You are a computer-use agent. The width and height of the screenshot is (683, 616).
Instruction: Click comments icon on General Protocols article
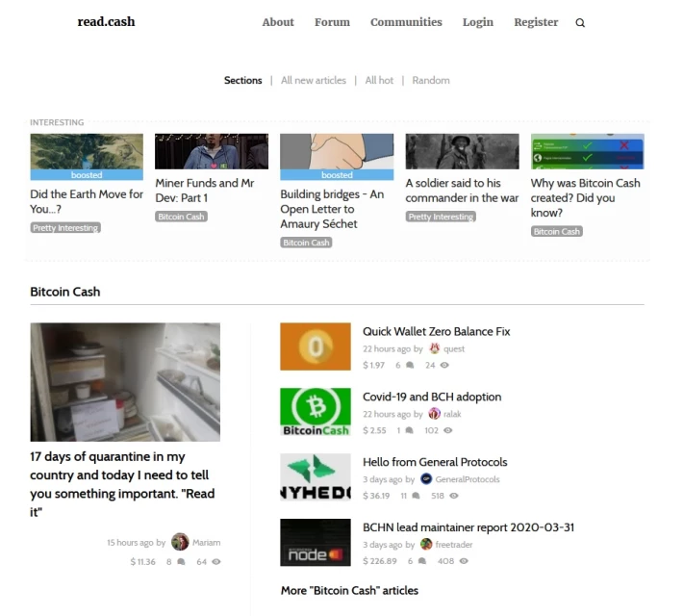pos(416,496)
